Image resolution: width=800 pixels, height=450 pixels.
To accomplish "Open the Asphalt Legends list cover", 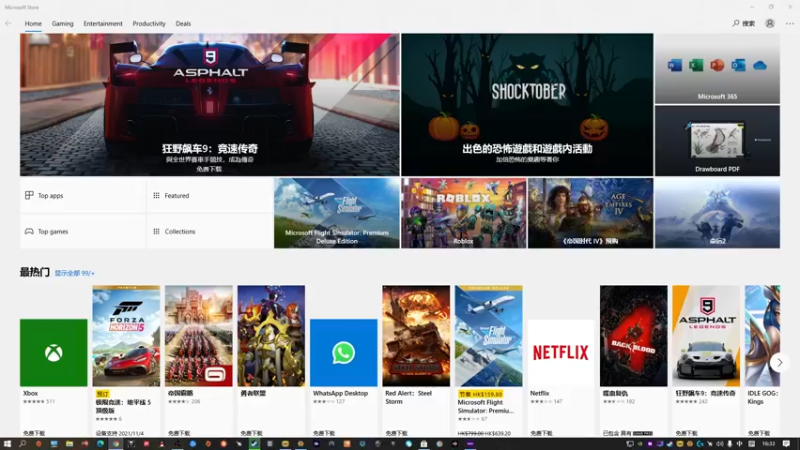I will [706, 336].
